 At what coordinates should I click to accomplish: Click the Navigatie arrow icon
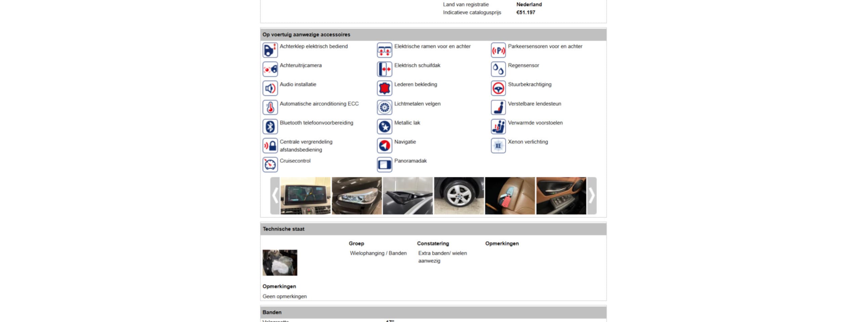[x=384, y=146]
